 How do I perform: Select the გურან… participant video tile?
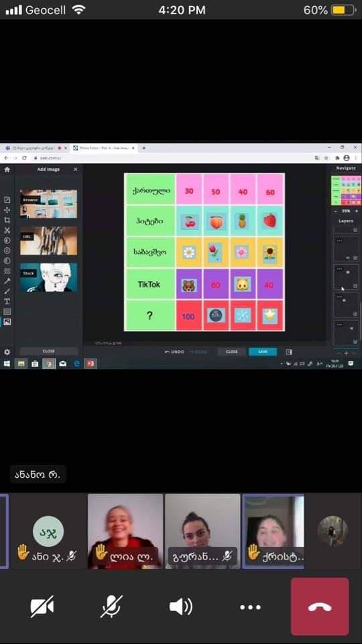202,531
